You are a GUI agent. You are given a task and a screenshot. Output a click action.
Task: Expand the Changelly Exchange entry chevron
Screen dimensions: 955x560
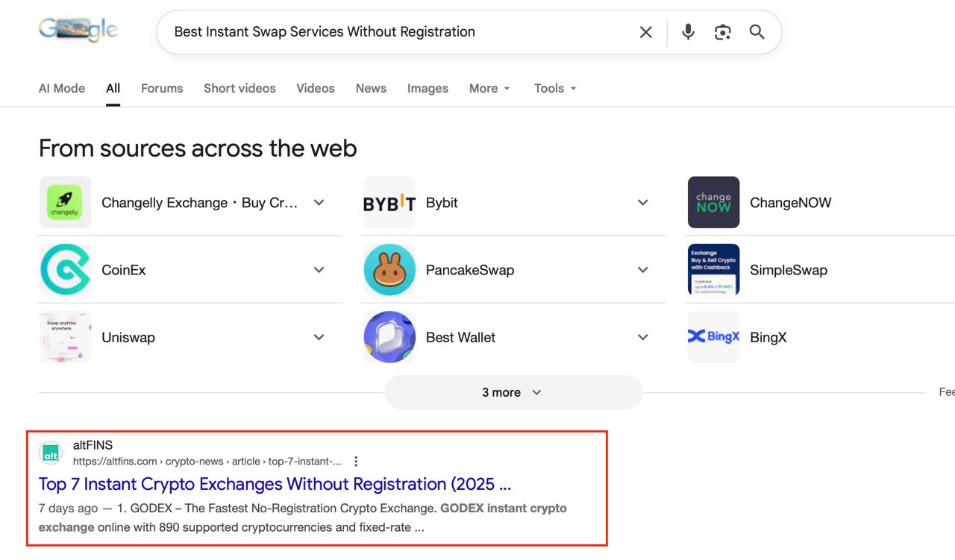pos(319,202)
